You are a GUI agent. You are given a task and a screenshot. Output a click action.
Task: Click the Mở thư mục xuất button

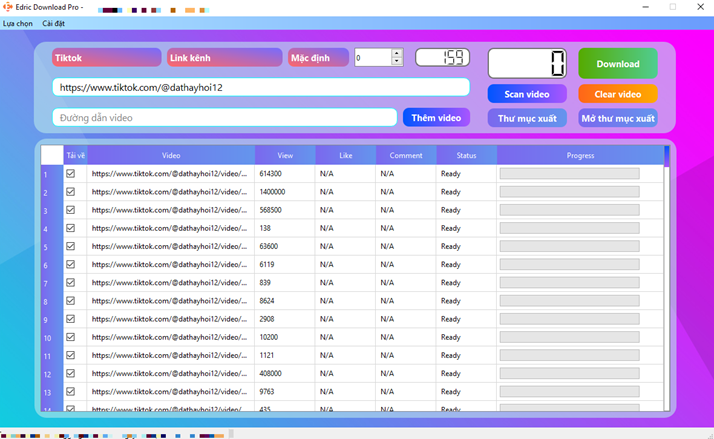(617, 118)
